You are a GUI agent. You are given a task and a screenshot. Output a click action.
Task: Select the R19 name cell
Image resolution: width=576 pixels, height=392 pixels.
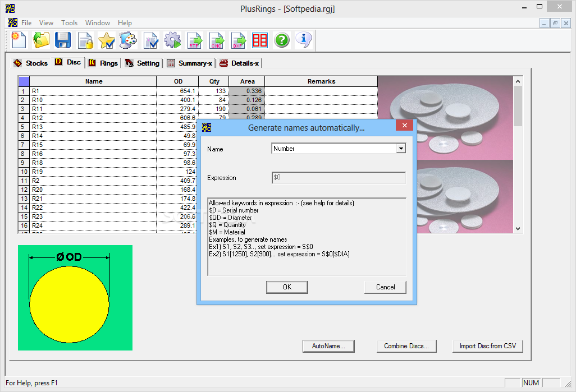tap(93, 172)
